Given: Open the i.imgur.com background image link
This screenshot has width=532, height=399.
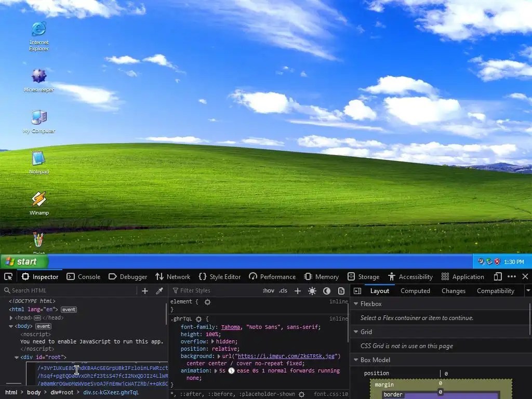Looking at the screenshot, I should 286,356.
